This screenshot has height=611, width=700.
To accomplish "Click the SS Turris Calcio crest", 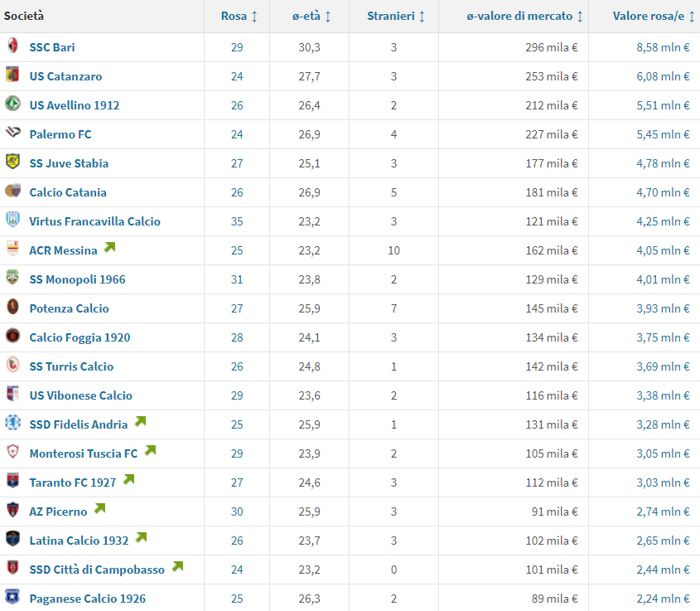I will pyautogui.click(x=13, y=365).
